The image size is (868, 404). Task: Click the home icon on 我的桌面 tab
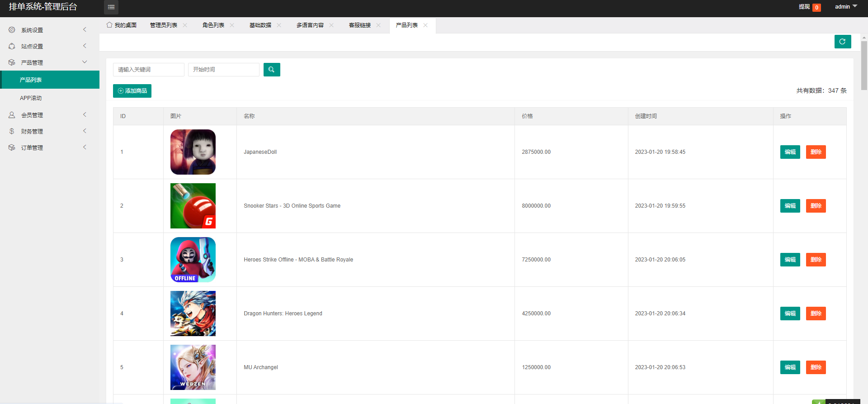[109, 25]
